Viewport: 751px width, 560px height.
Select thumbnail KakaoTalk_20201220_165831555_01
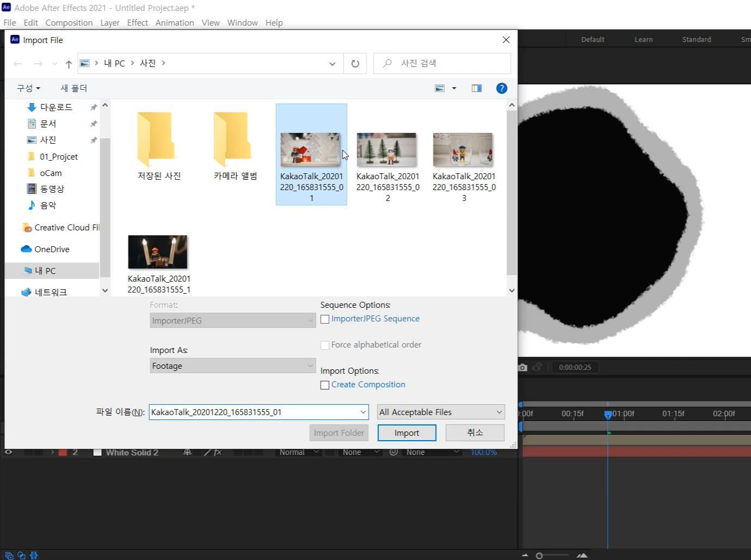tap(311, 155)
